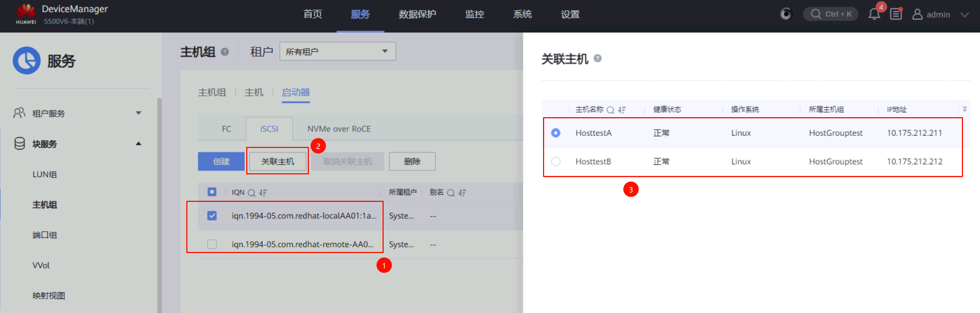
Task: Open the admin user menu
Action: tap(940, 14)
